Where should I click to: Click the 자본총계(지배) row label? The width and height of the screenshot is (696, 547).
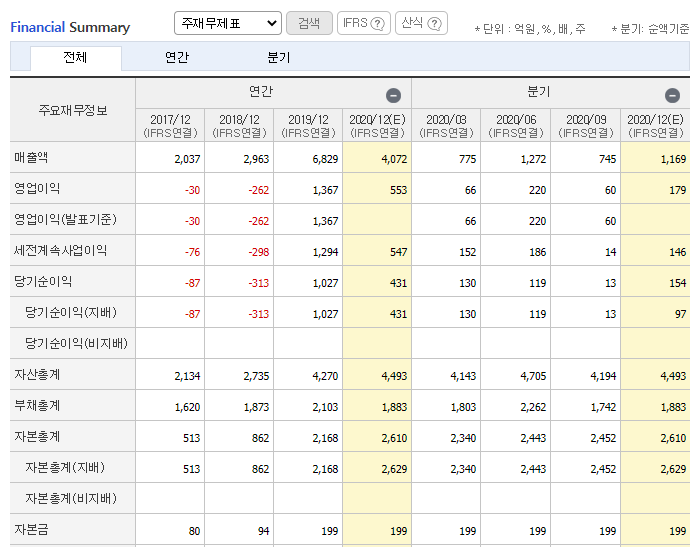click(x=65, y=468)
